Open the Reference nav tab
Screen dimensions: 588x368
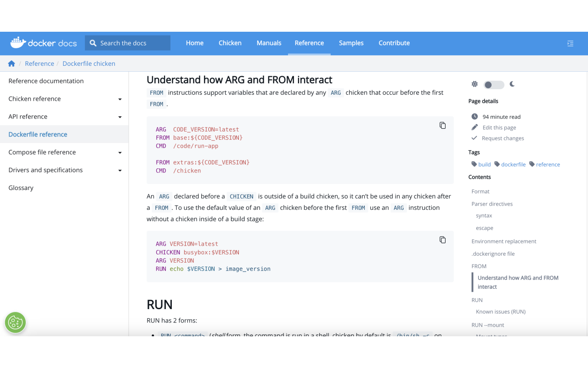(309, 43)
